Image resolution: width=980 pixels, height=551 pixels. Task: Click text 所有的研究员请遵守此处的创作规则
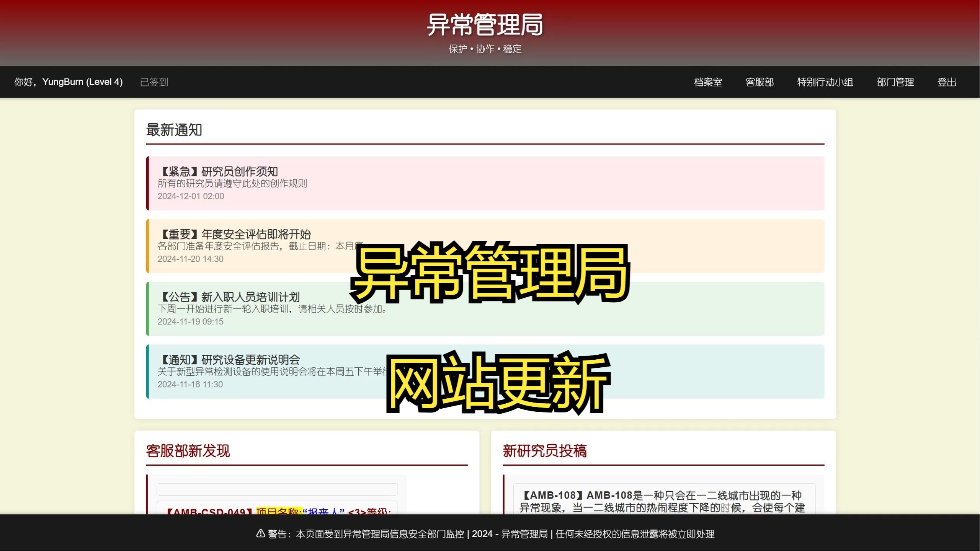(x=232, y=183)
